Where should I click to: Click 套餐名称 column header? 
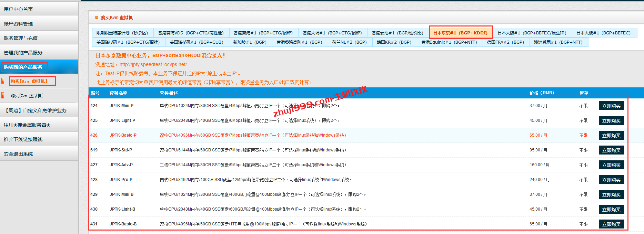(118, 93)
